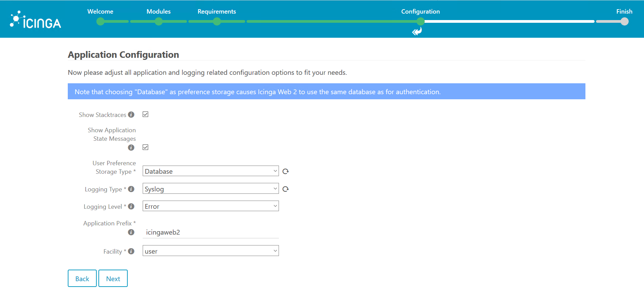Open the User Preference Storage Type dropdown

[x=210, y=171]
